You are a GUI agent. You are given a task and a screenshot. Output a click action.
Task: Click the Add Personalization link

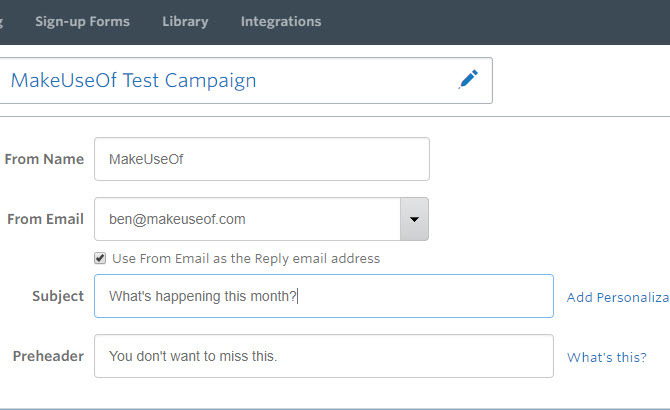(x=618, y=297)
